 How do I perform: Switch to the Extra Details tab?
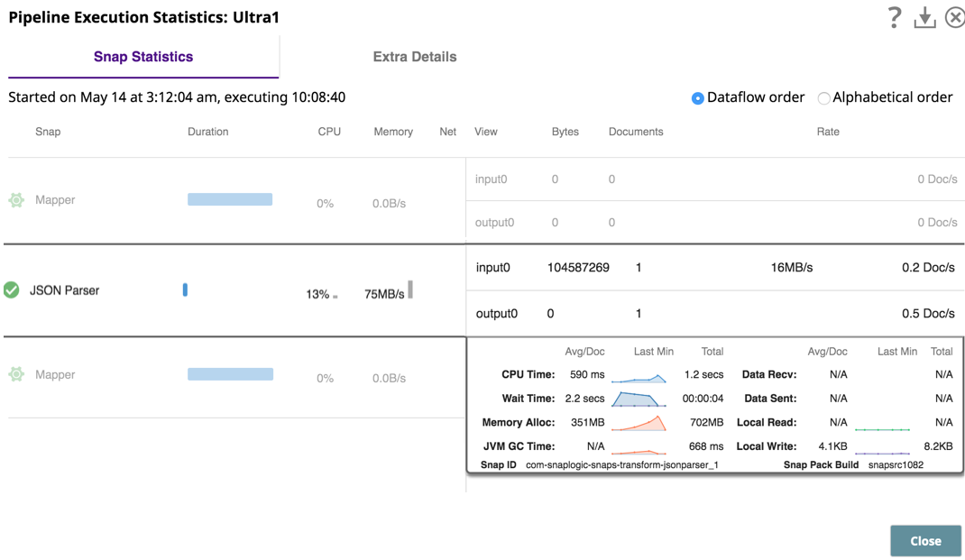pos(414,56)
